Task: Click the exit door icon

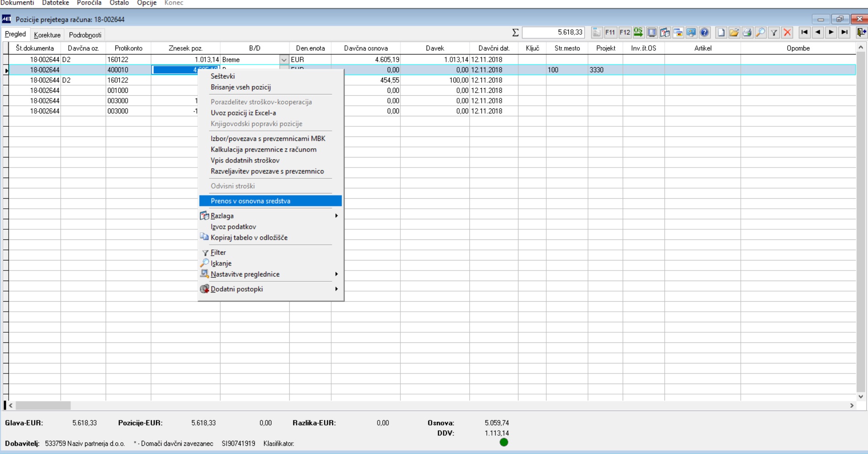Action: click(861, 32)
